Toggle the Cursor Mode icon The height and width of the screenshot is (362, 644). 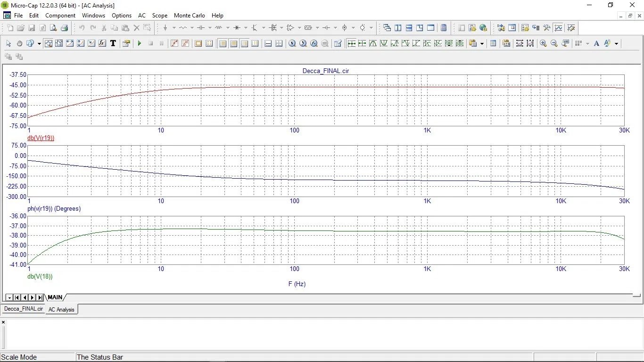point(59,43)
